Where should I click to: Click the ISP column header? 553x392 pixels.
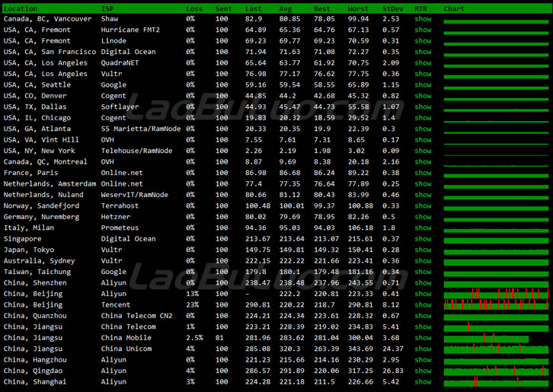[107, 9]
